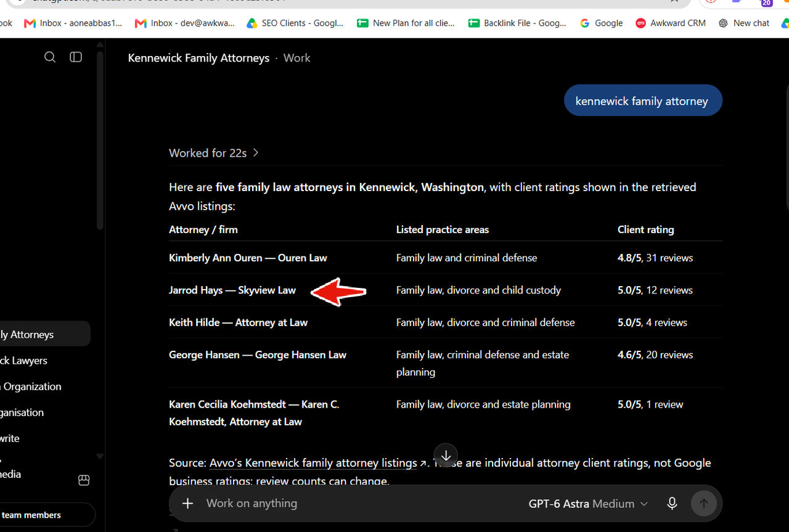Open the Inbox dev@awkwa bookmark

tap(184, 23)
